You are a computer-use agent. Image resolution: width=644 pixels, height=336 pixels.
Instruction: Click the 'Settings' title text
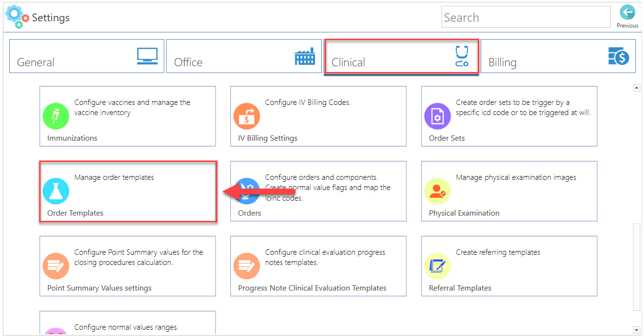[x=51, y=18]
